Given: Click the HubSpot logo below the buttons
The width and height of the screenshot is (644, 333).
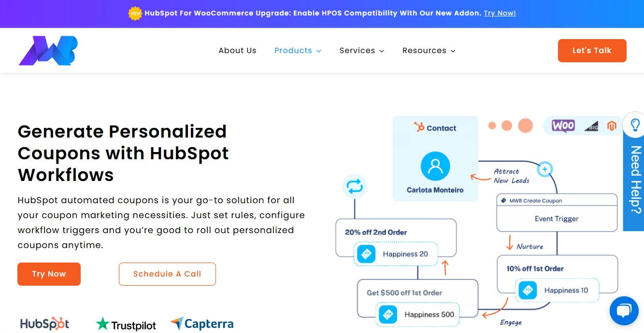Looking at the screenshot, I should [x=44, y=324].
